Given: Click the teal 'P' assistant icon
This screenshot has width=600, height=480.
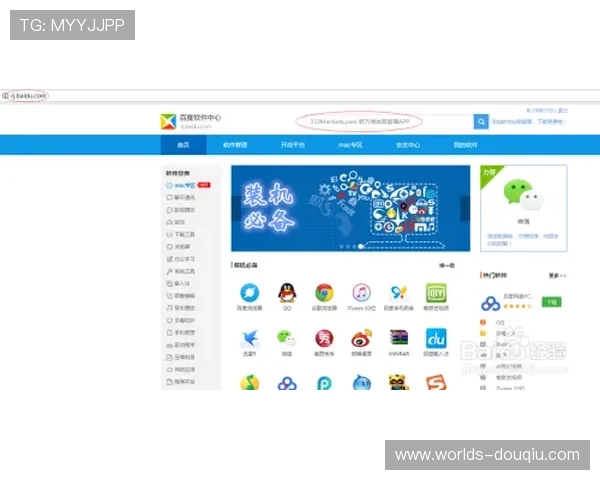Looking at the screenshot, I should (x=324, y=382).
